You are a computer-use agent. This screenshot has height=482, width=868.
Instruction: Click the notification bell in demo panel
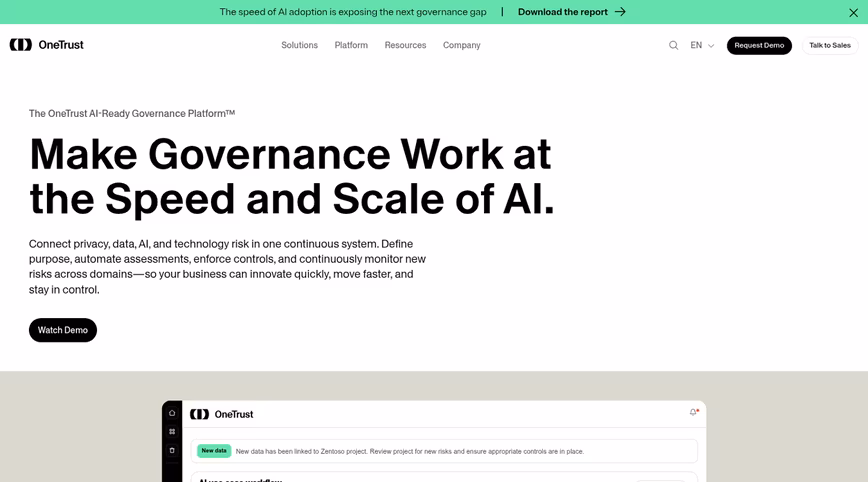pyautogui.click(x=694, y=412)
